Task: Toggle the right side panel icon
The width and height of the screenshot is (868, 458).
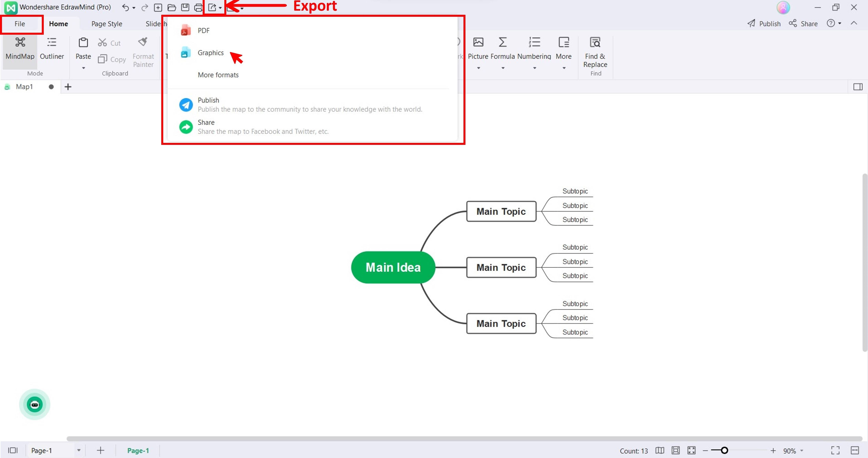Action: (858, 87)
